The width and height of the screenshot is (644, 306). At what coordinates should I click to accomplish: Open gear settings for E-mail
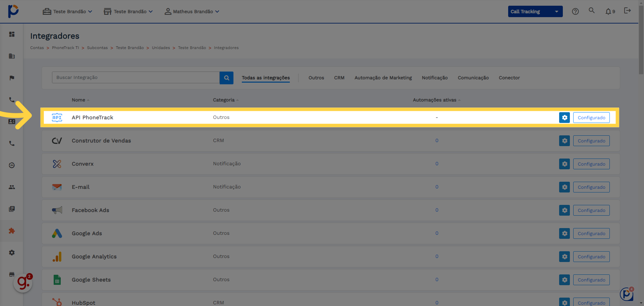565,187
